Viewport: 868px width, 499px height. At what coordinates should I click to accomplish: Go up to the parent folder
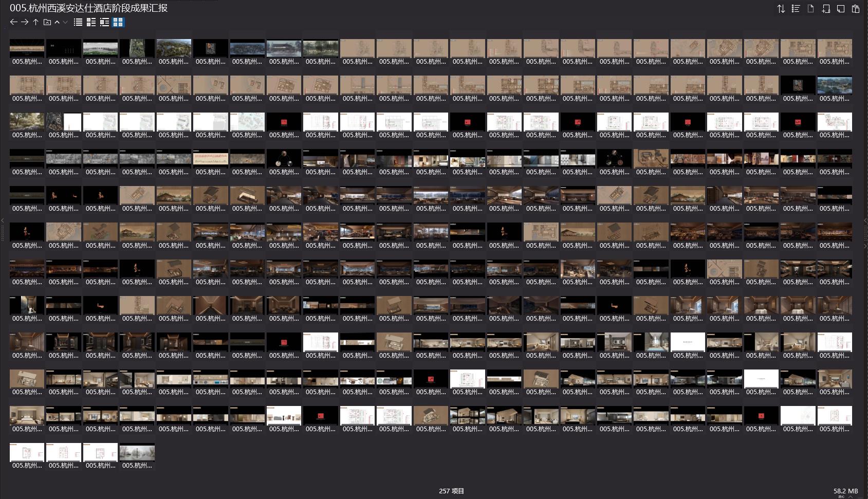pyautogui.click(x=36, y=22)
